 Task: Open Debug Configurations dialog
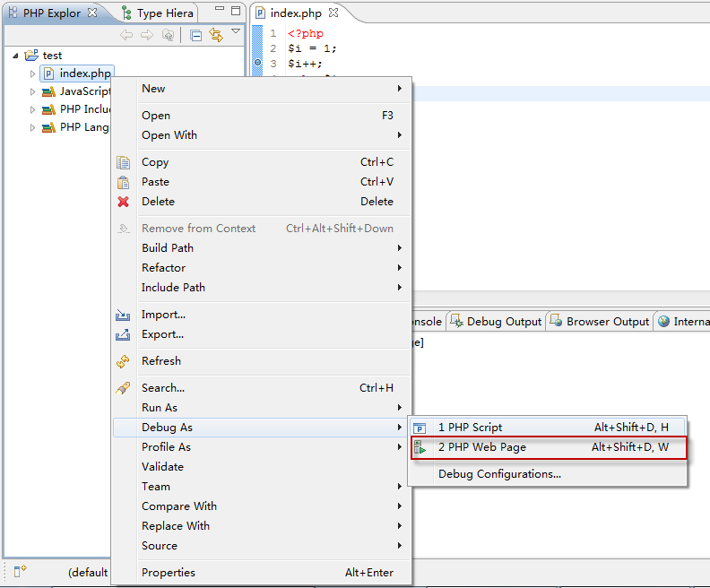[499, 474]
